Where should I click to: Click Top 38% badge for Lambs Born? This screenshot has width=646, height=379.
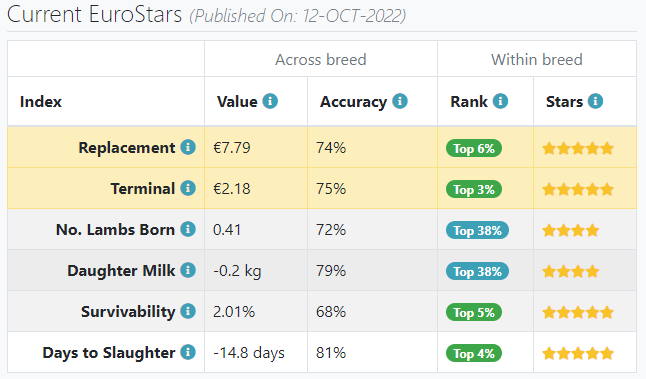coord(477,230)
